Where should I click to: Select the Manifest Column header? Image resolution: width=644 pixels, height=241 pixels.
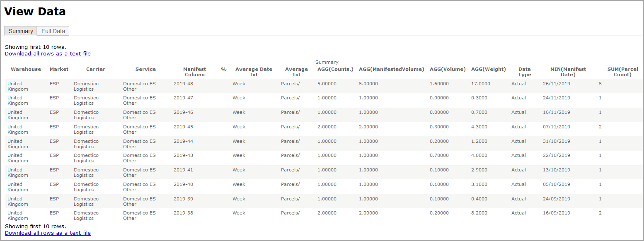195,72
